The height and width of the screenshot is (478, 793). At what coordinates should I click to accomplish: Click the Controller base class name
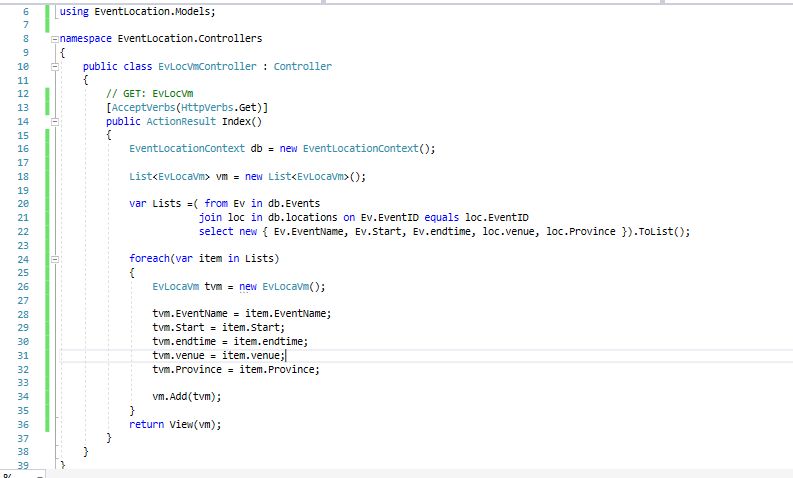302,67
